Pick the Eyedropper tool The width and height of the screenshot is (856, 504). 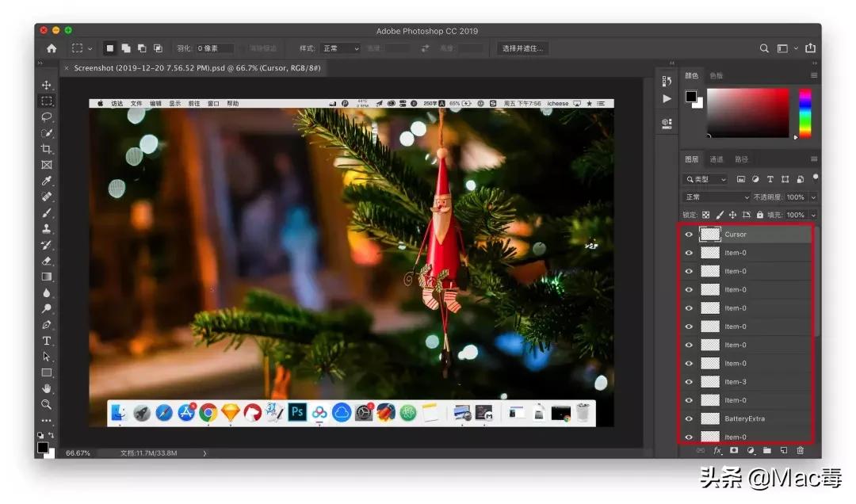pos(47,181)
